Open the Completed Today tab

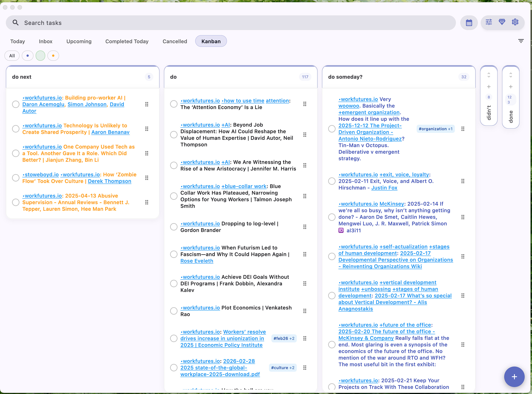coord(127,41)
